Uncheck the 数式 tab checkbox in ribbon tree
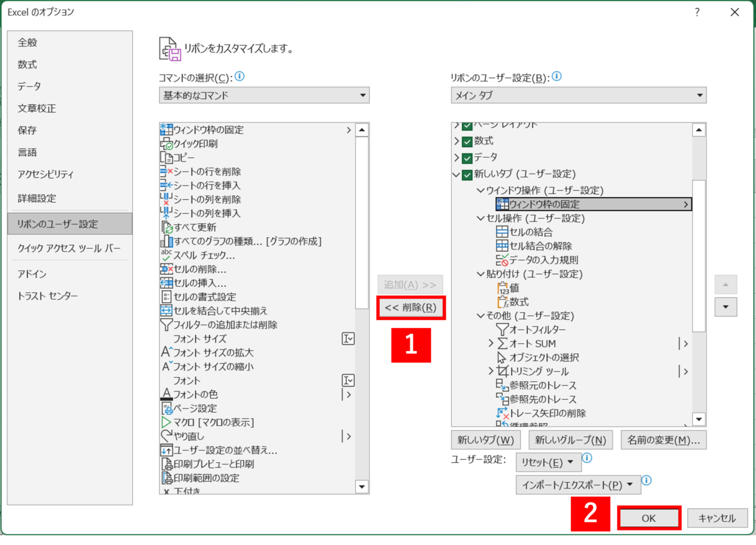This screenshot has width=756, height=545. [468, 141]
